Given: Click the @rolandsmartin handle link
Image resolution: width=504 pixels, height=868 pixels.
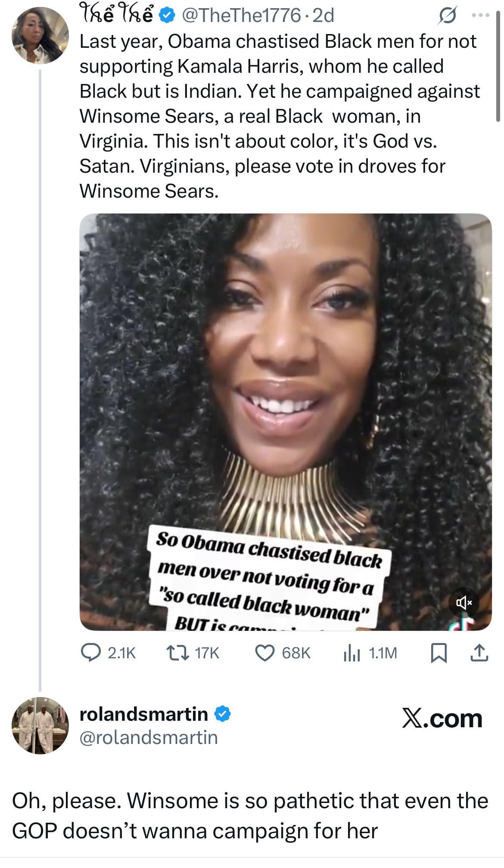Looking at the screenshot, I should pyautogui.click(x=149, y=738).
